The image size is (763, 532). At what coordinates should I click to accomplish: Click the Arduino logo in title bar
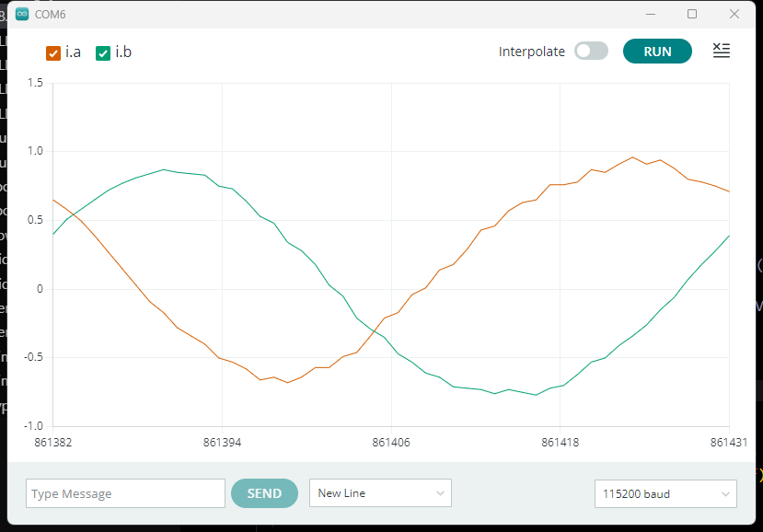(22, 15)
